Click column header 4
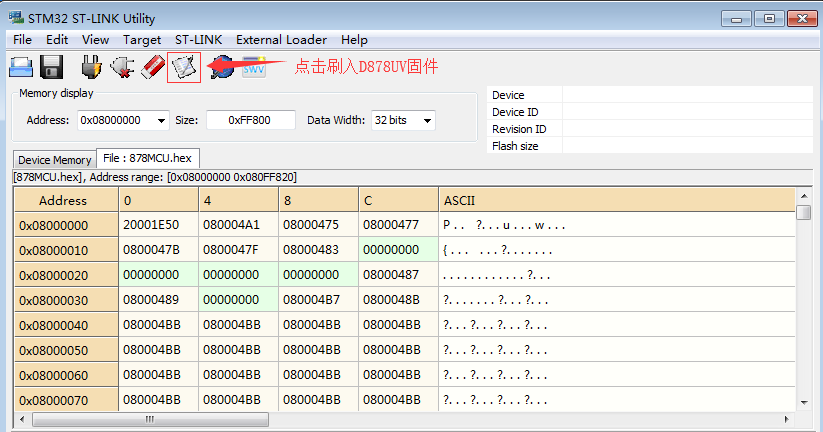 tap(239, 201)
